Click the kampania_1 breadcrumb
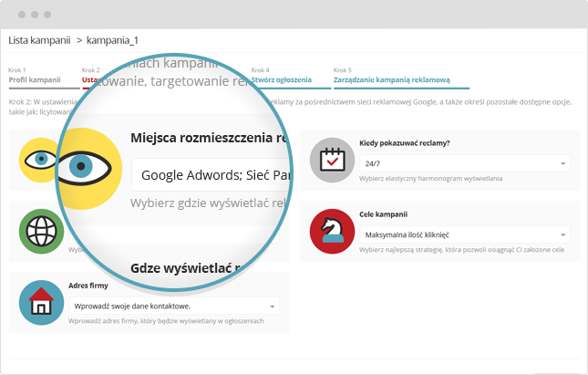 [111, 40]
